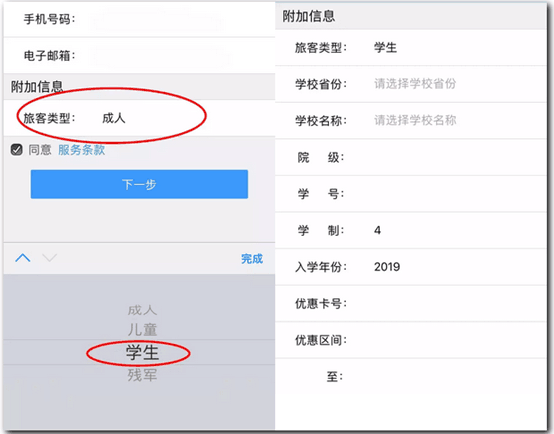Open the 学校名称 selection field
554x434 pixels.
[x=411, y=121]
